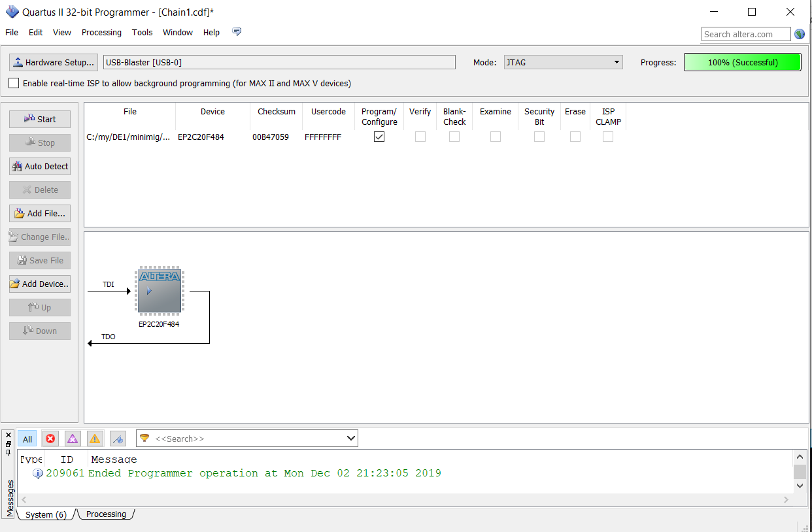Toggle the Blank-Check checkbox
The image size is (812, 532).
(454, 137)
